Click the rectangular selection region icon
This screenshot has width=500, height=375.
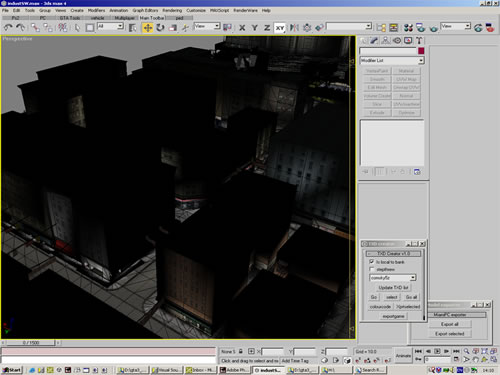[x=90, y=27]
